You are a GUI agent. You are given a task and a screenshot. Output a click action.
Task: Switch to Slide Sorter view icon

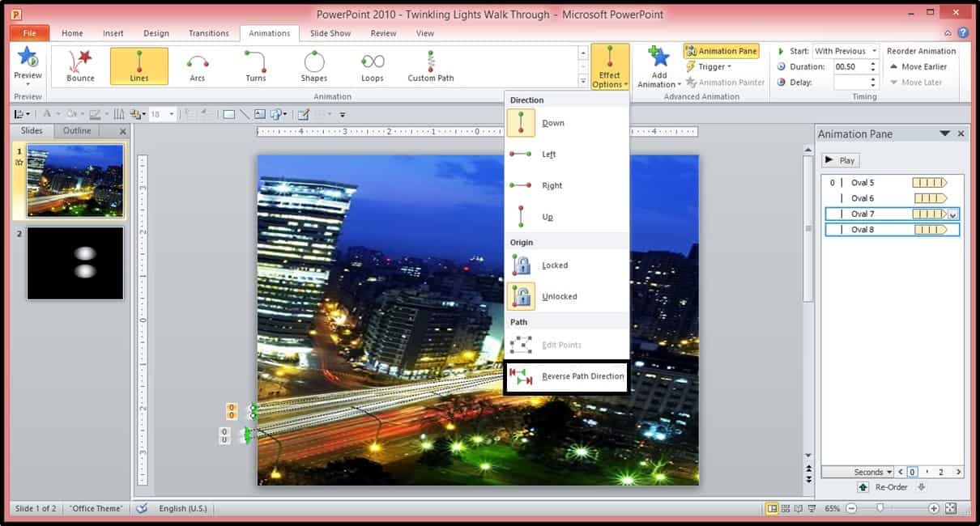pyautogui.click(x=786, y=508)
